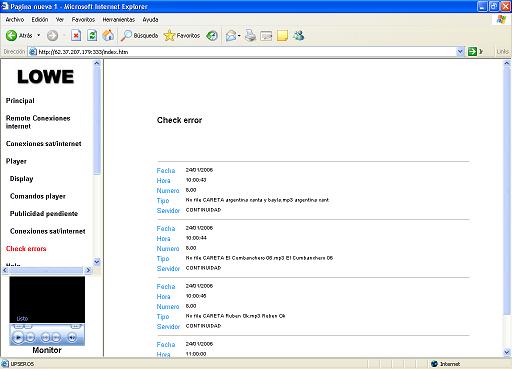Open the History toolbar icon
Viewport: 512px width, 369px height.
(212, 35)
